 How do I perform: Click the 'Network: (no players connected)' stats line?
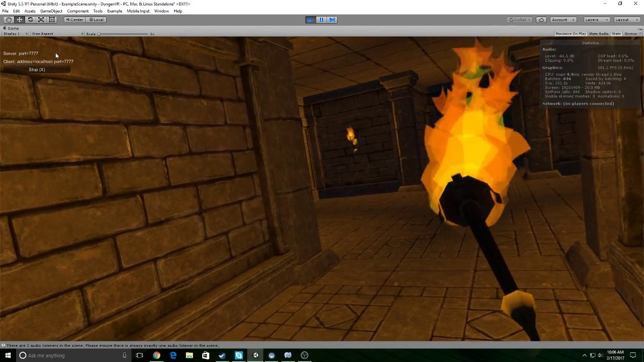click(x=578, y=104)
